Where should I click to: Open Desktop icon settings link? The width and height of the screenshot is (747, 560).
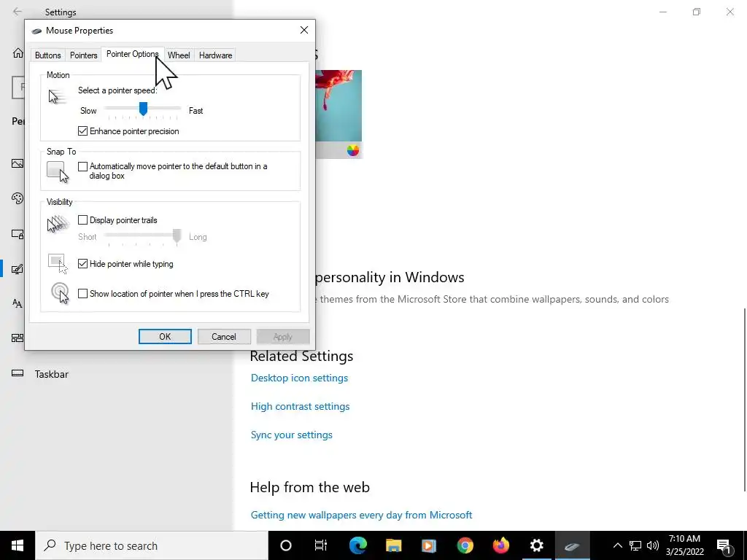pos(299,378)
